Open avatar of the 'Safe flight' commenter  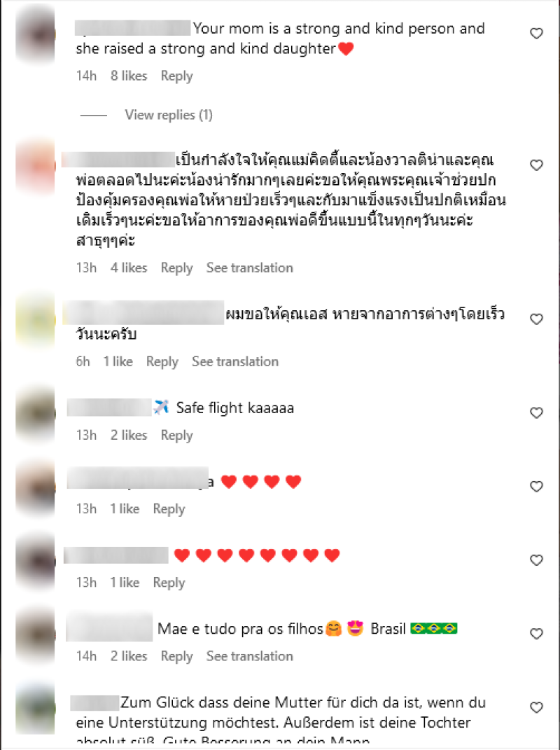point(36,414)
